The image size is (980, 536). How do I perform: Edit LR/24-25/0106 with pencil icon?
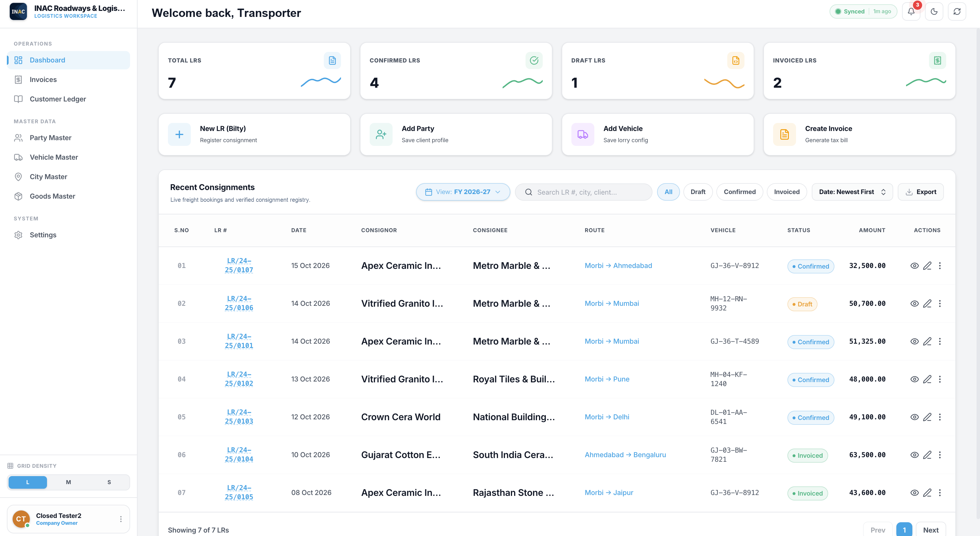tap(927, 304)
